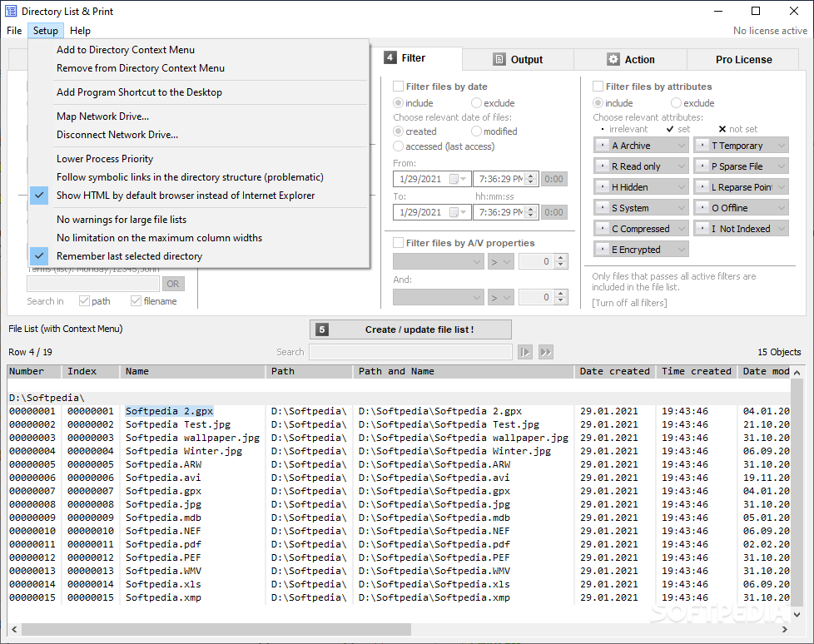Click the file list vertical scroll down arrow
The height and width of the screenshot is (644, 814).
[x=797, y=614]
